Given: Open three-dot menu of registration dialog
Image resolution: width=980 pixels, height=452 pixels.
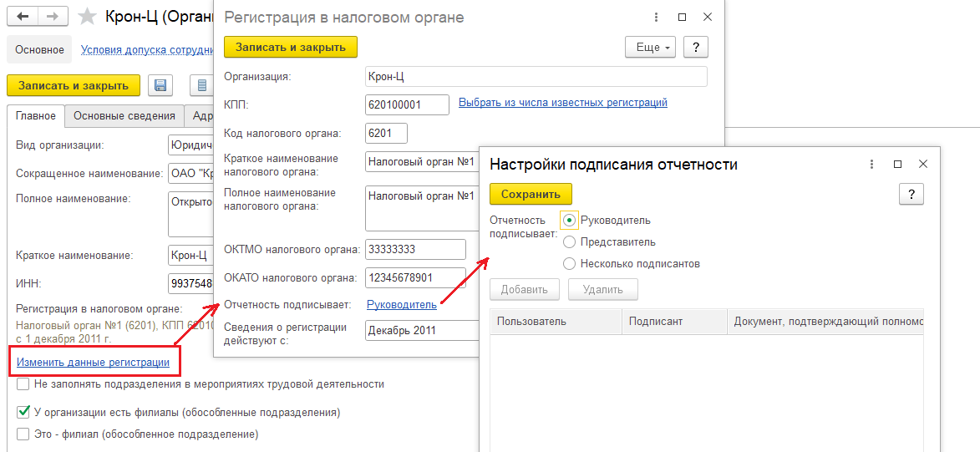Looking at the screenshot, I should [x=656, y=17].
